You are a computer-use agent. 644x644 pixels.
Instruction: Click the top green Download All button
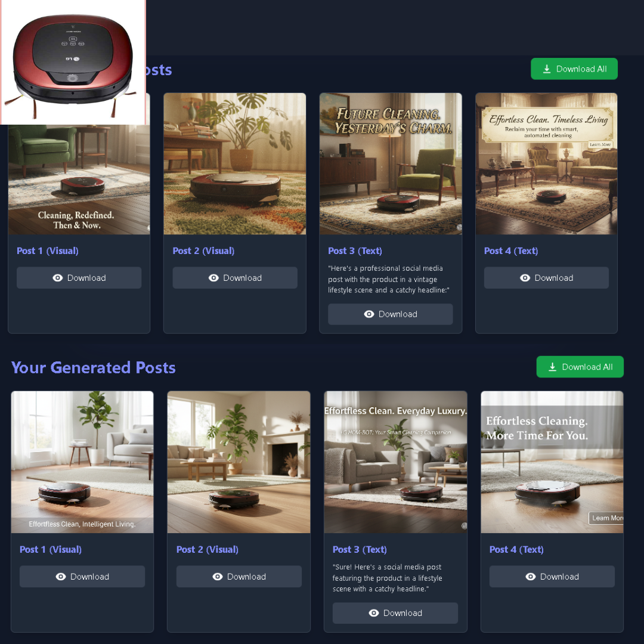[x=574, y=69]
